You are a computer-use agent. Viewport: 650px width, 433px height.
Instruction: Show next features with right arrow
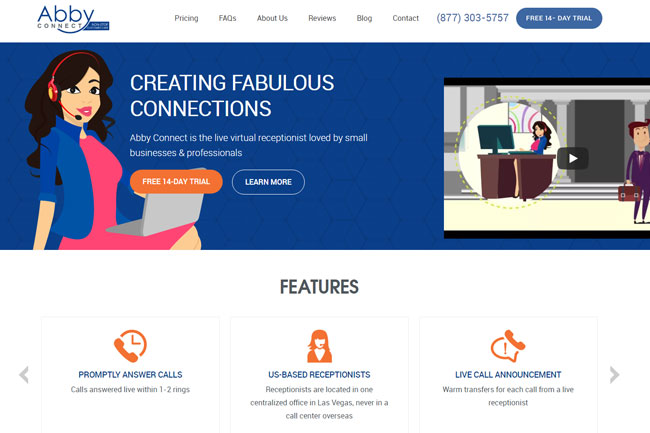[x=614, y=375]
